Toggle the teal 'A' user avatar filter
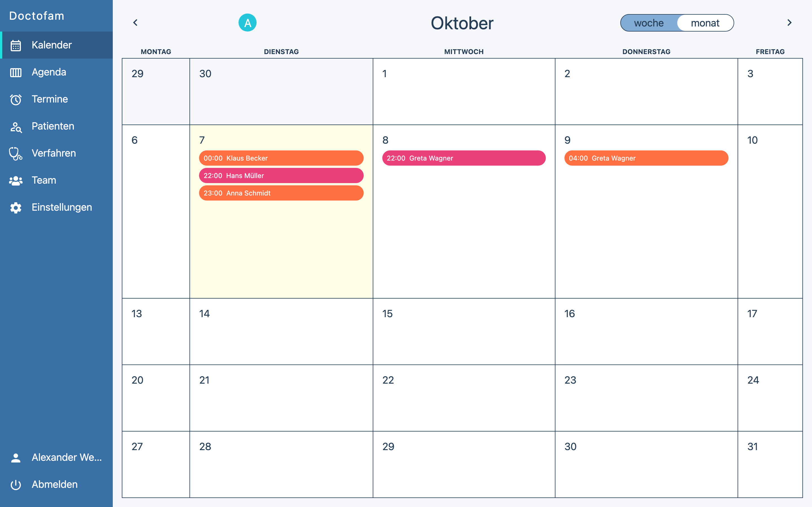This screenshot has height=507, width=812. pyautogui.click(x=247, y=23)
